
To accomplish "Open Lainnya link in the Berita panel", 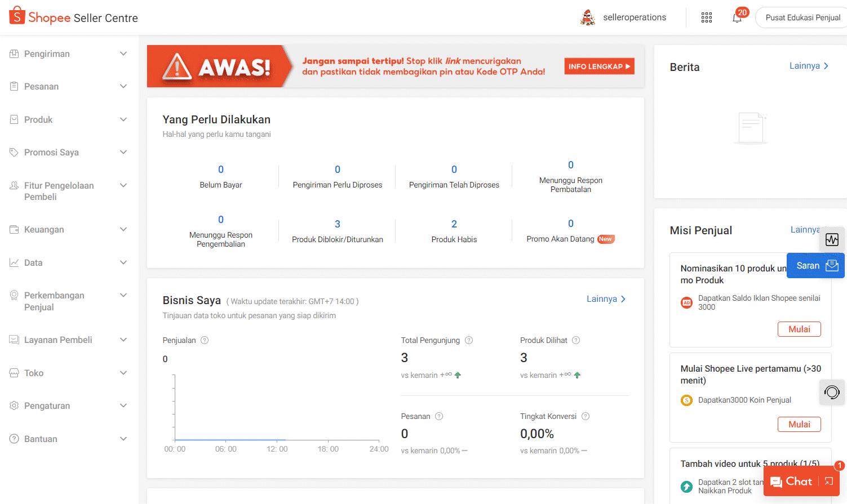I will 809,65.
